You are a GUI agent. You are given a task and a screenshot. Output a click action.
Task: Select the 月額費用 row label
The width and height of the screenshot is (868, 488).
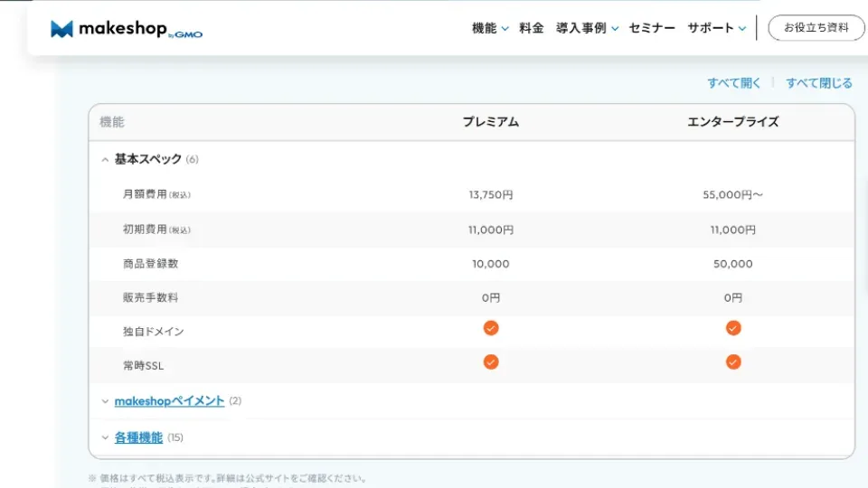tap(156, 194)
